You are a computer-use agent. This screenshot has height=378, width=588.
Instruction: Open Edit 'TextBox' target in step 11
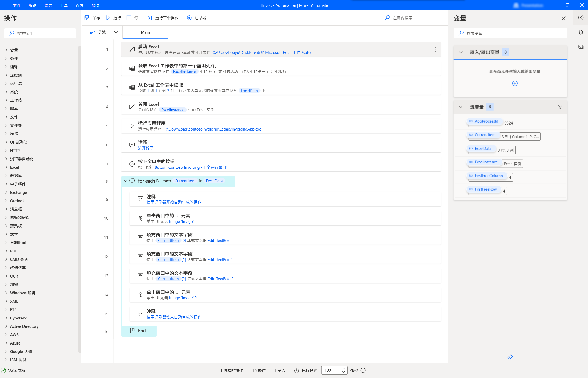219,240
